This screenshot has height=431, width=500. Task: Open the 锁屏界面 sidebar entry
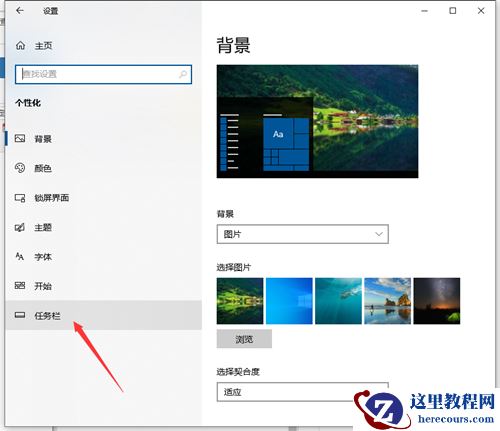pyautogui.click(x=103, y=198)
